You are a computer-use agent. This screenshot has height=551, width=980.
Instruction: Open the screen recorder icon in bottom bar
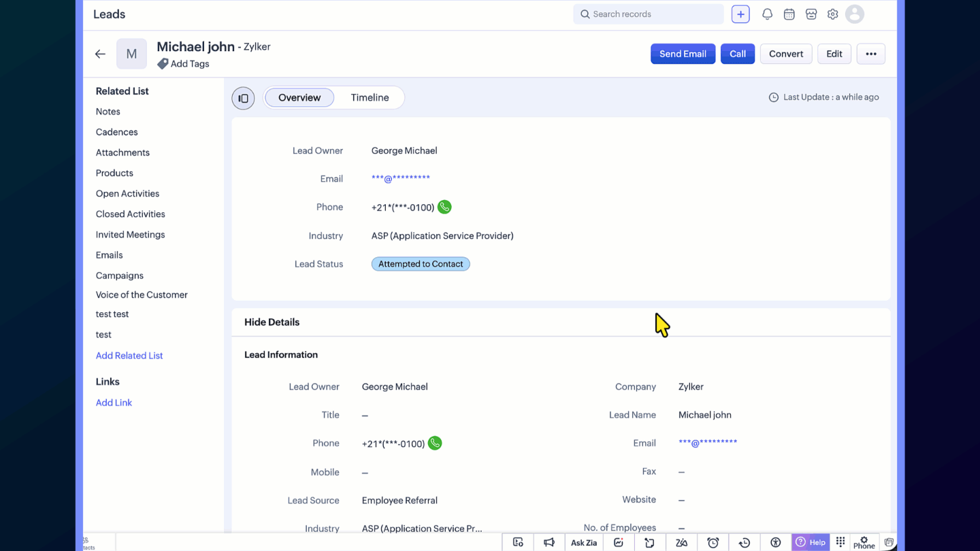pyautogui.click(x=518, y=542)
